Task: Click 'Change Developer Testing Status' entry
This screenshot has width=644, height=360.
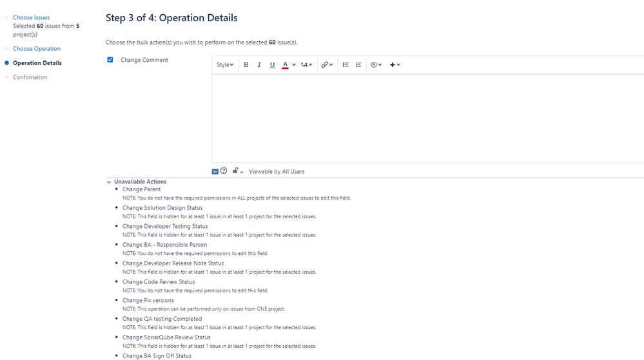Action: 165,226
